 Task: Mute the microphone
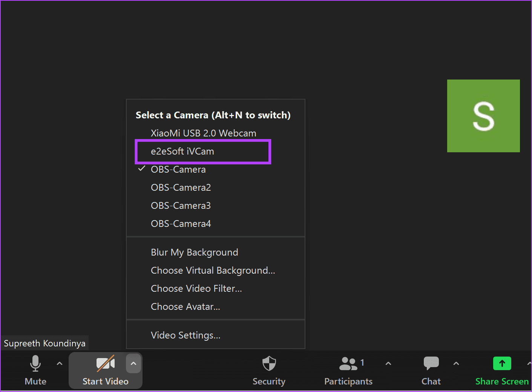35,371
